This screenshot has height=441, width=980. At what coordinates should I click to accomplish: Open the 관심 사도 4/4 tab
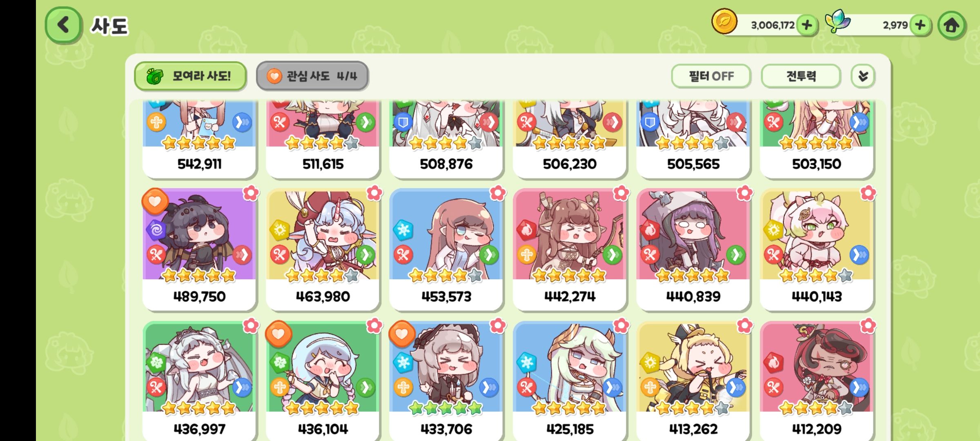tap(312, 76)
